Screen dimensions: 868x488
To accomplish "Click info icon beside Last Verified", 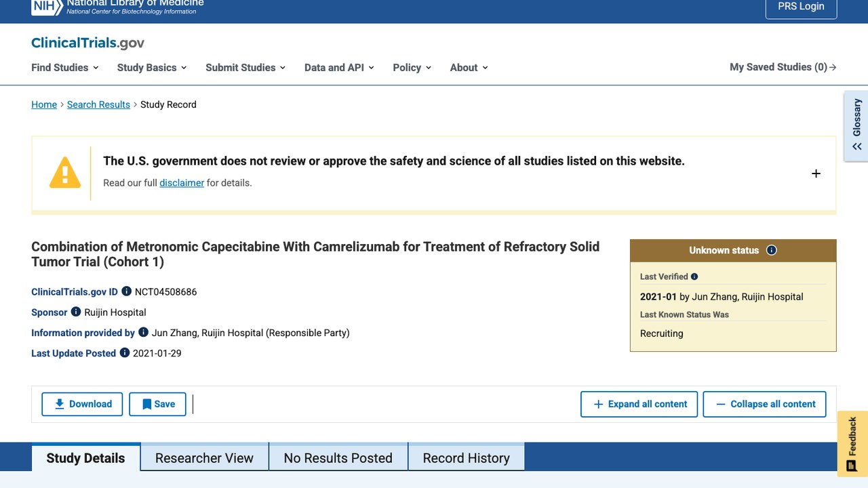I will (x=694, y=277).
